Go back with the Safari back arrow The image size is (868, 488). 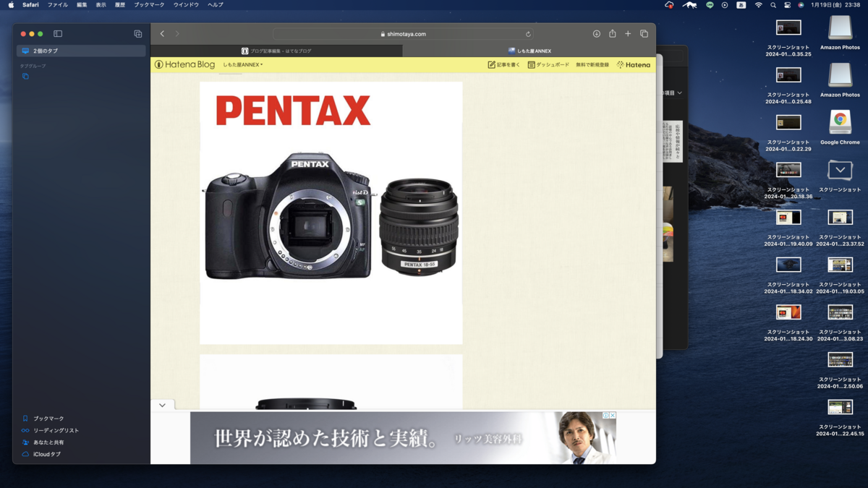click(162, 34)
